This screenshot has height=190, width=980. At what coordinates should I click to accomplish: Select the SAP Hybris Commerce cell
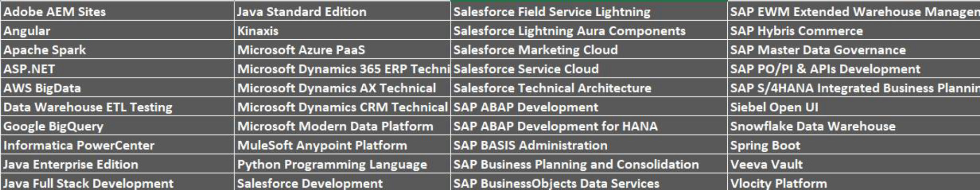click(x=854, y=31)
